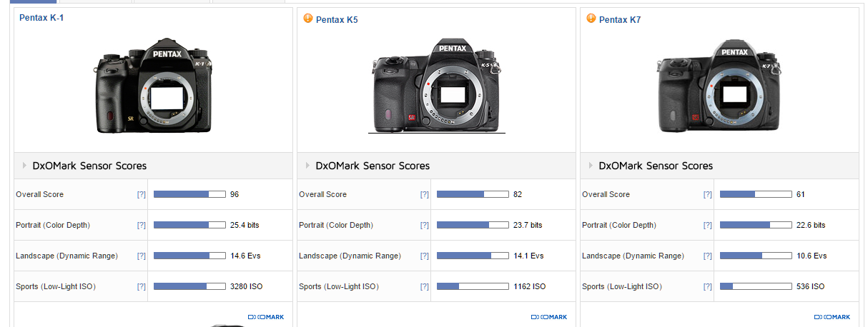Open the Pentax K5 title link
The width and height of the screenshot is (868, 327).
(x=337, y=20)
